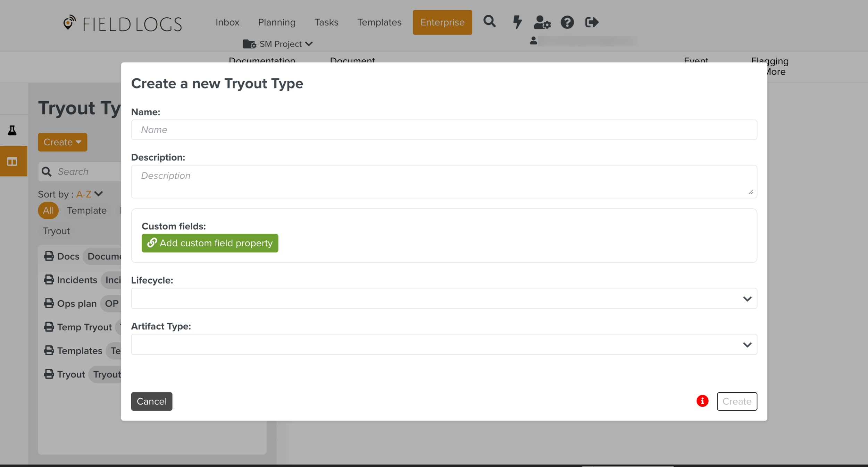868x467 pixels.
Task: Focus the Description text area
Action: coord(444,181)
